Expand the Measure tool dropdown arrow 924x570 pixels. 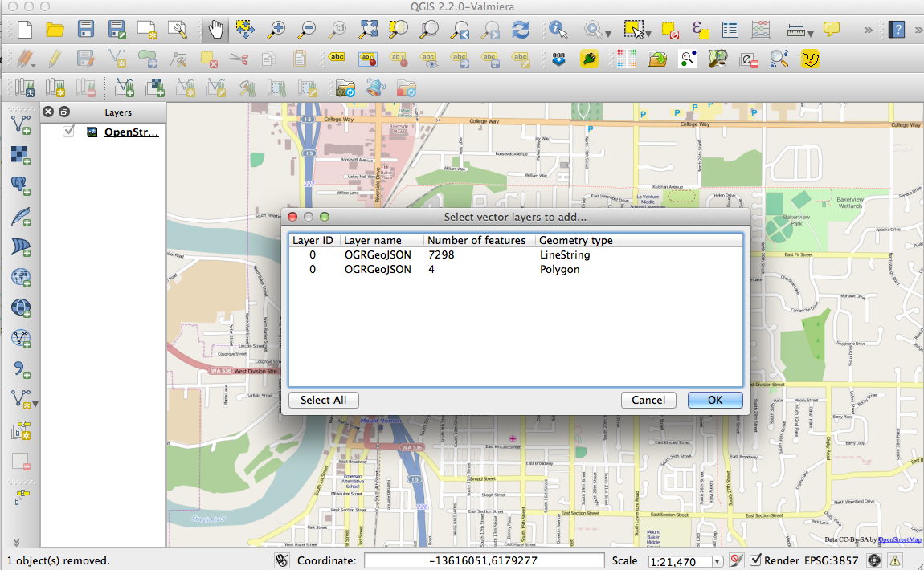811,34
